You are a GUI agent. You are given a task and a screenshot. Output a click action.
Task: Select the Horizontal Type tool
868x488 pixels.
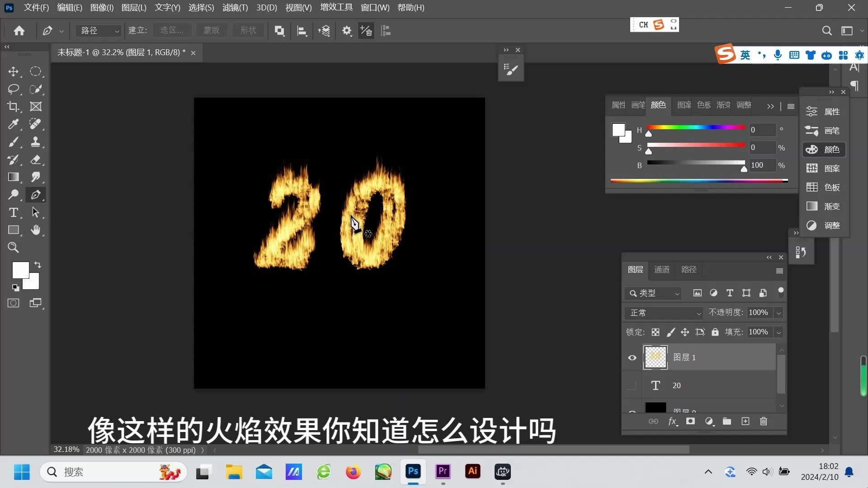(x=14, y=212)
